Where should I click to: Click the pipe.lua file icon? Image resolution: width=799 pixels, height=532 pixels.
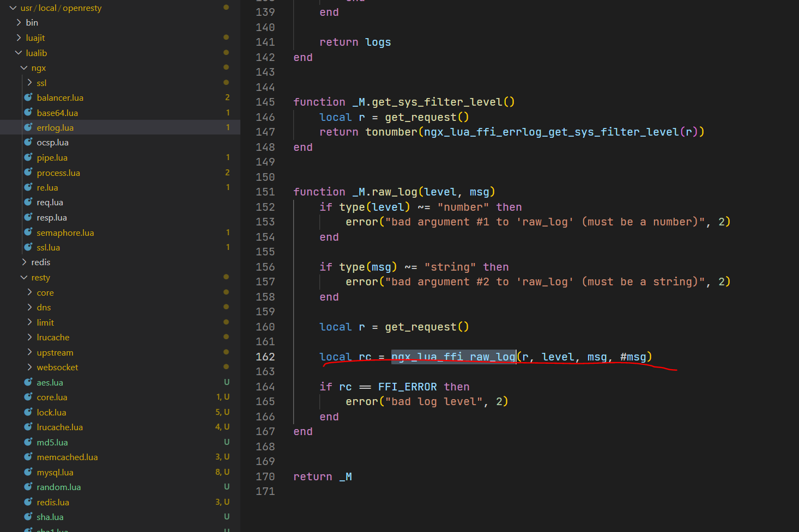(x=28, y=157)
